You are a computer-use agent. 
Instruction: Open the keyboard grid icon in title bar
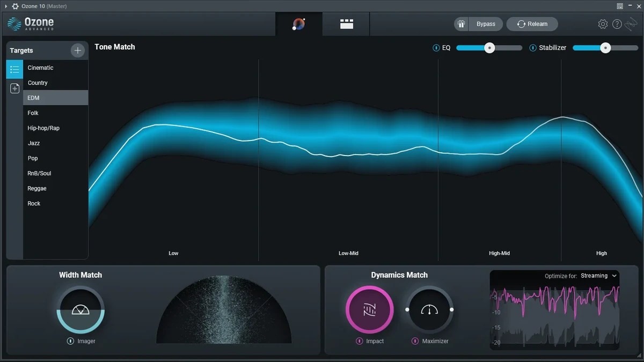click(620, 6)
